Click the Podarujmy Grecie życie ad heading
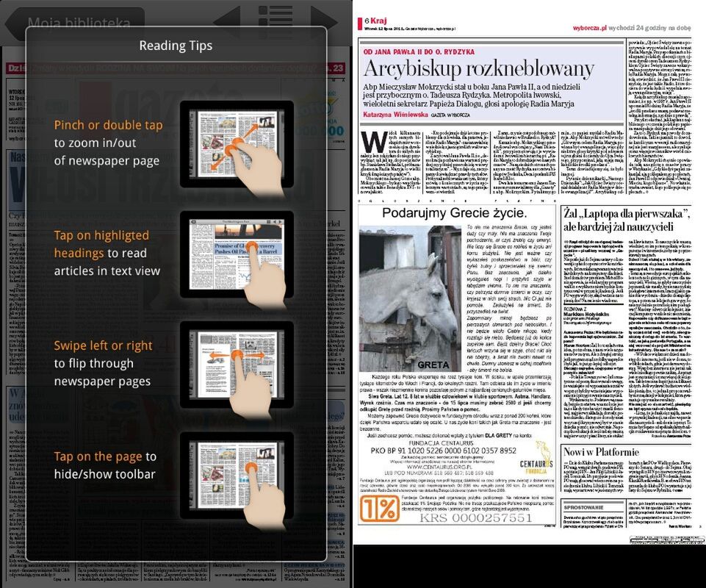The height and width of the screenshot is (588, 706). [x=454, y=212]
